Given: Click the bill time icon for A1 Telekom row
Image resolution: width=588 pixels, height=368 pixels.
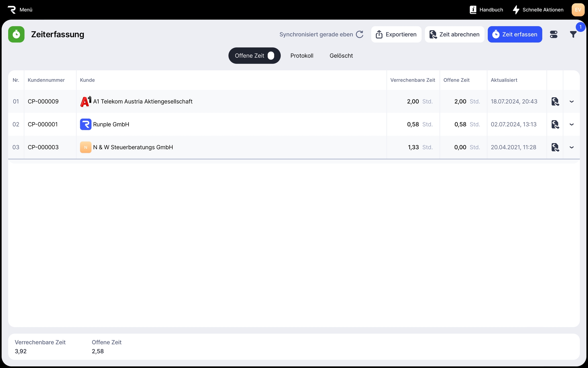Looking at the screenshot, I should pos(555,101).
